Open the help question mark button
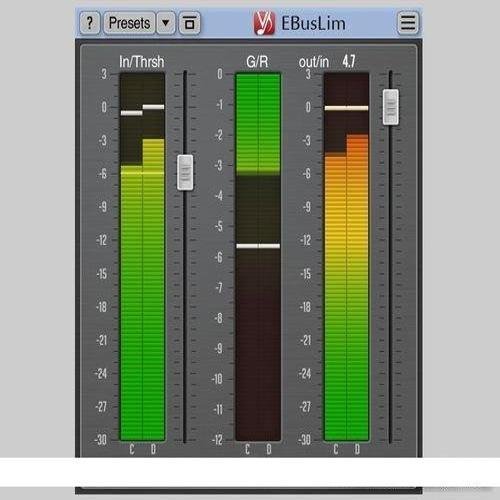Screen dimensions: 500x500 (89, 23)
